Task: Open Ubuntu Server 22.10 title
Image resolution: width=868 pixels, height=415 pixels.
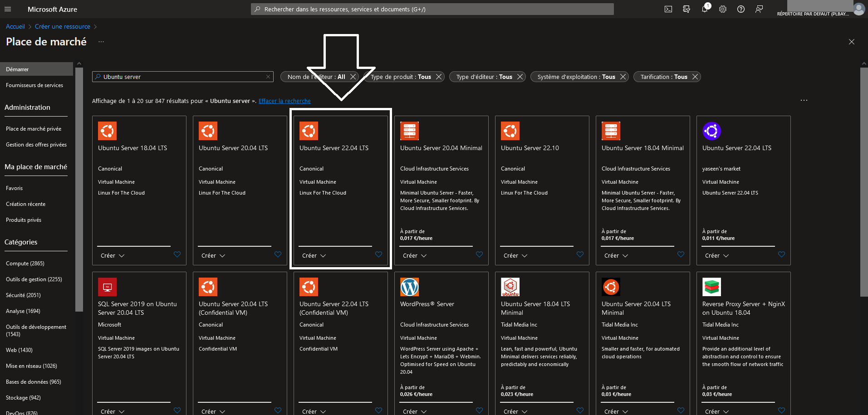Action: [x=530, y=148]
